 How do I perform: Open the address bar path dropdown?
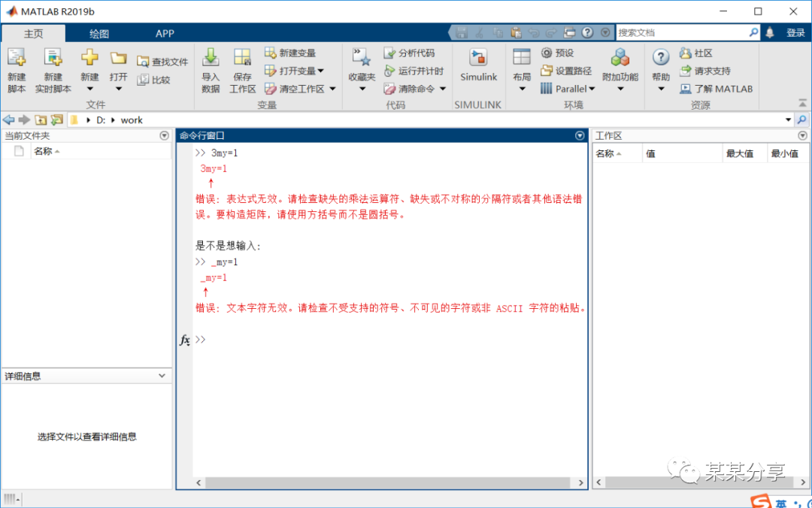(788, 119)
